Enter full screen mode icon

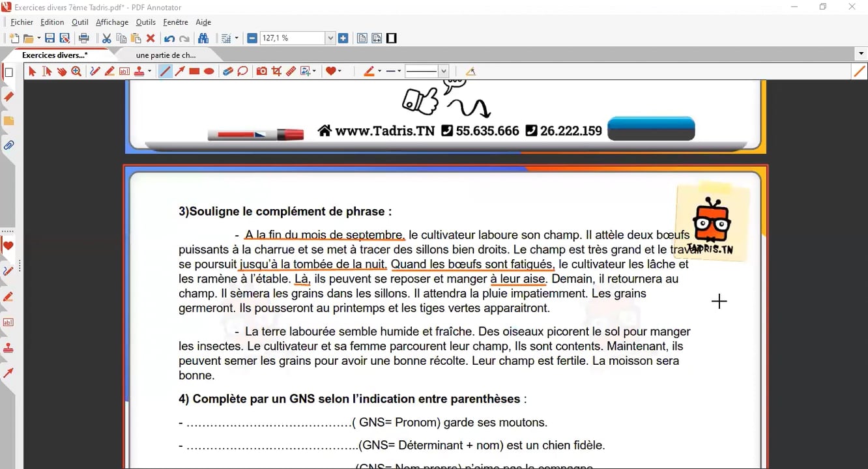click(392, 38)
